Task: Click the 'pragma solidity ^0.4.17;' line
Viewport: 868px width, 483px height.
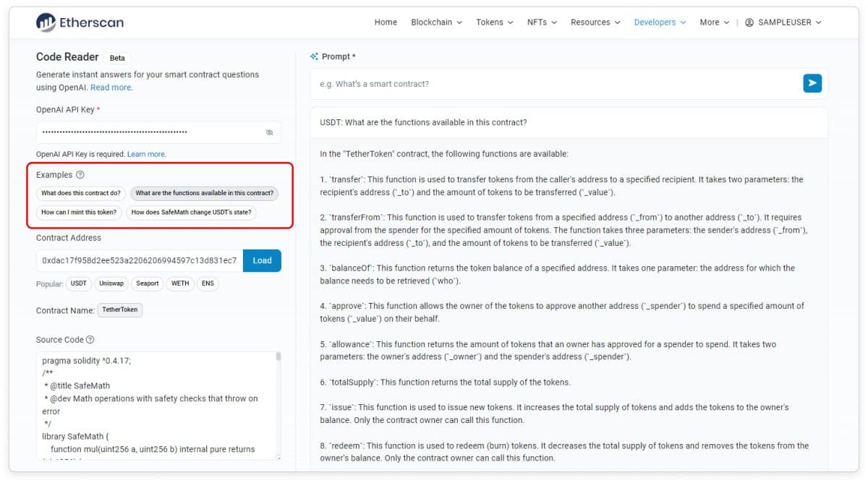Action: (86, 360)
